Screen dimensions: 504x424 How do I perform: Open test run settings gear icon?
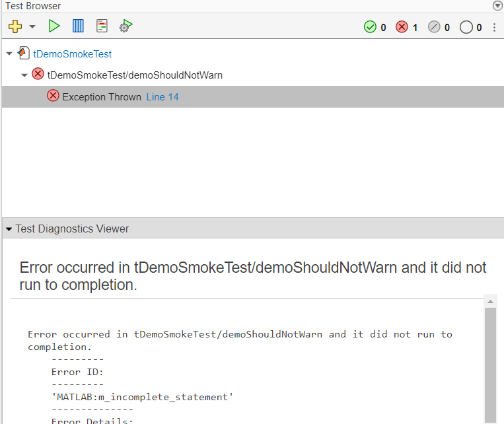pos(126,26)
